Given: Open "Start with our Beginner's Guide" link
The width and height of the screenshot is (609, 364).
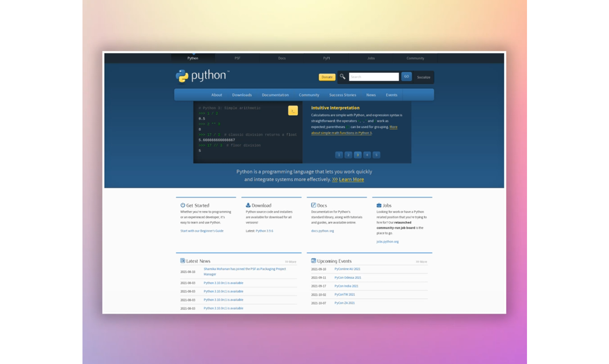Looking at the screenshot, I should tap(202, 231).
